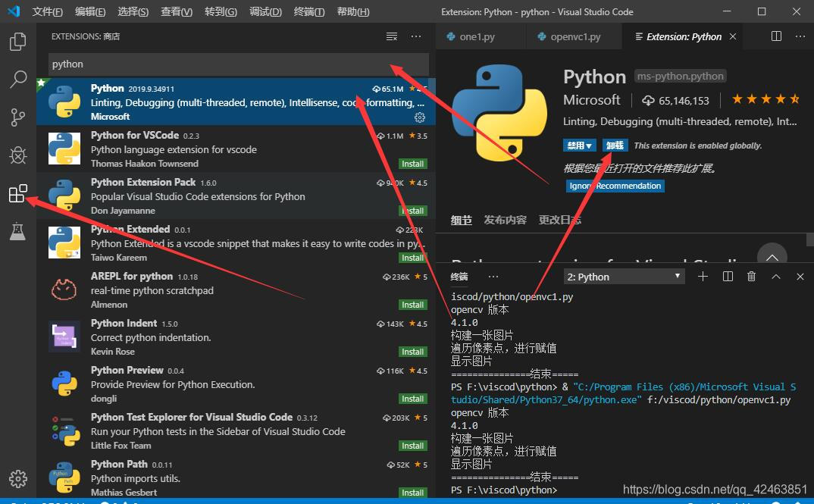Open the Test flask icon view

coord(18,231)
